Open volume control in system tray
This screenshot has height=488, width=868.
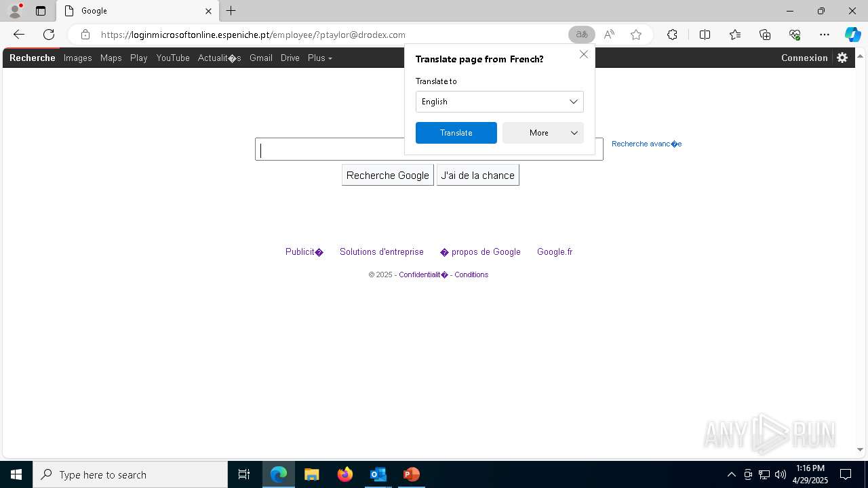(781, 474)
